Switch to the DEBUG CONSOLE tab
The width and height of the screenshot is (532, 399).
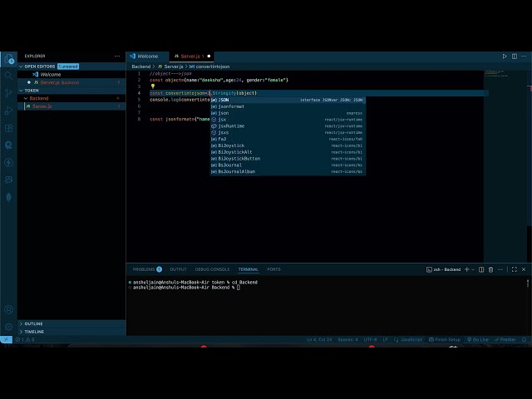(x=212, y=269)
